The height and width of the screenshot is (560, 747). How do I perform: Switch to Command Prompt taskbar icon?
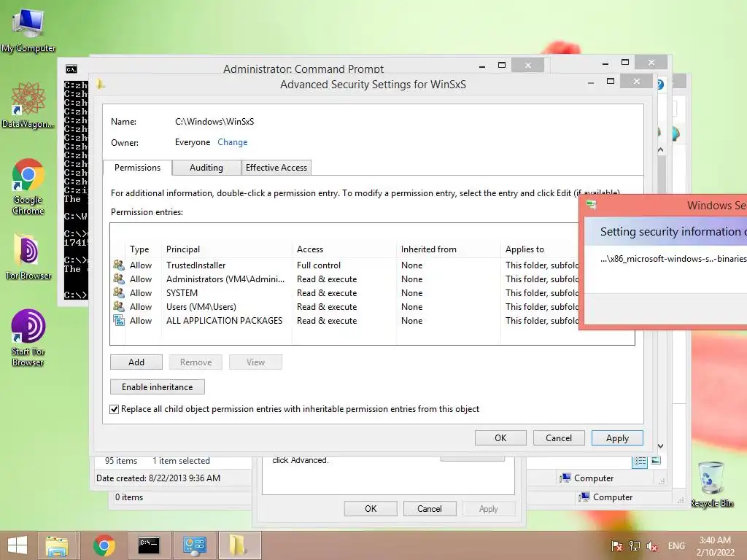click(x=149, y=545)
